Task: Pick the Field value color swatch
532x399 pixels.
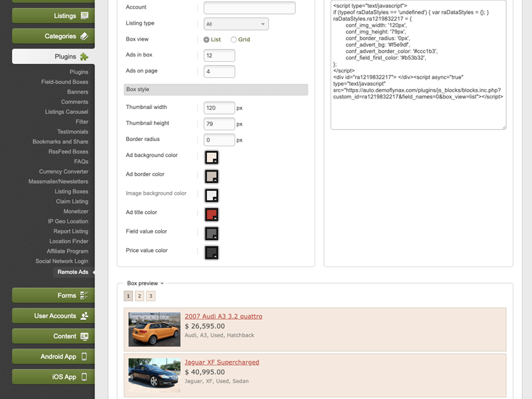Action: 211,233
